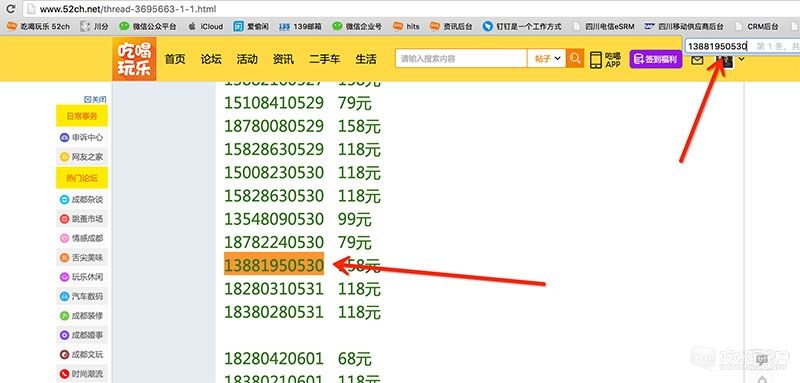Viewport: 800px width, 383px height.
Task: Click 申诉中心 sidebar icon
Action: point(65,137)
